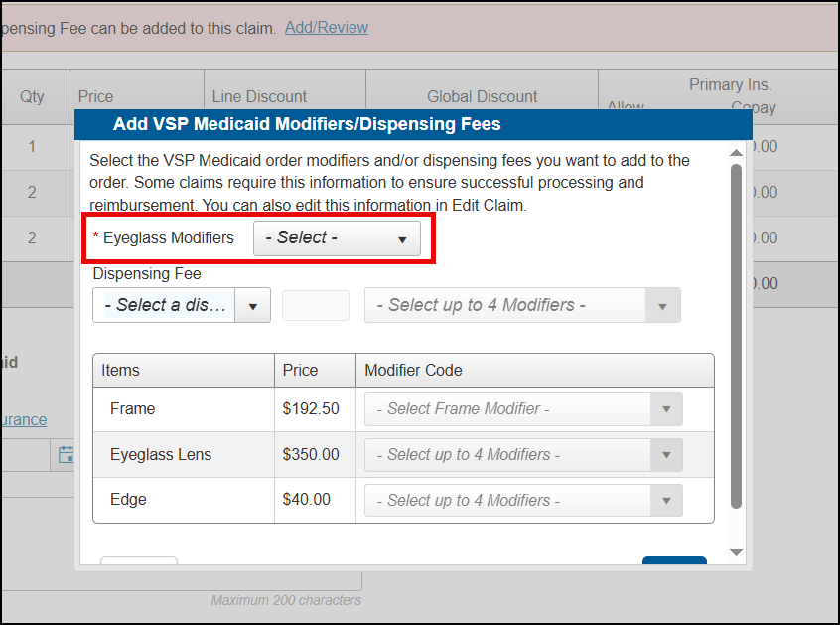Click the dispensing fee amount field
This screenshot has width=840, height=625.
[316, 305]
